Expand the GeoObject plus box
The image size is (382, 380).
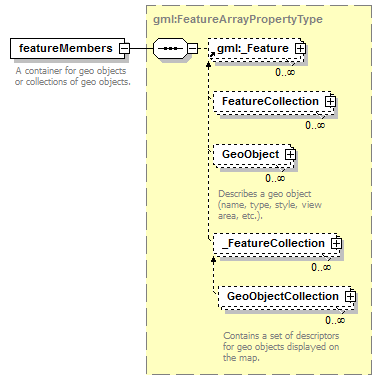point(290,154)
